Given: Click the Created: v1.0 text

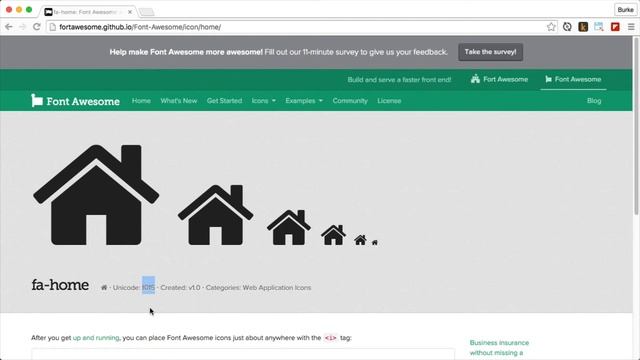Looking at the screenshot, I should 180,288.
